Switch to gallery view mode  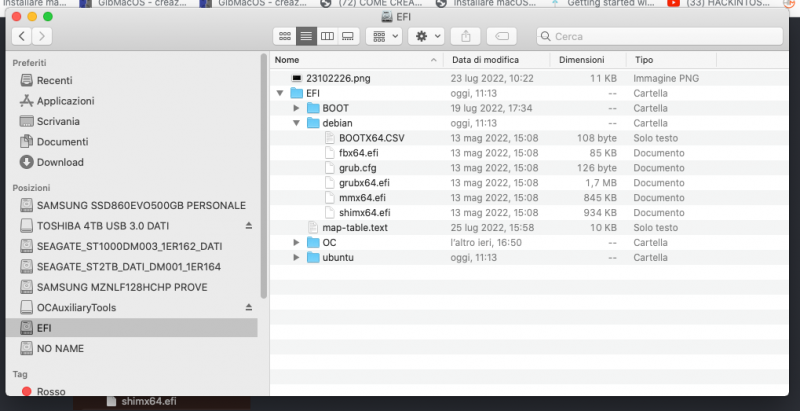click(348, 36)
